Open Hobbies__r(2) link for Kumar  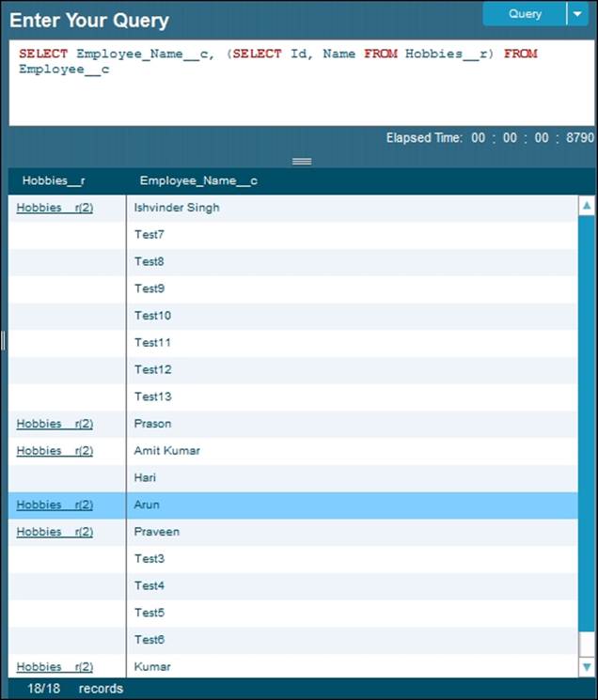pyautogui.click(x=55, y=667)
